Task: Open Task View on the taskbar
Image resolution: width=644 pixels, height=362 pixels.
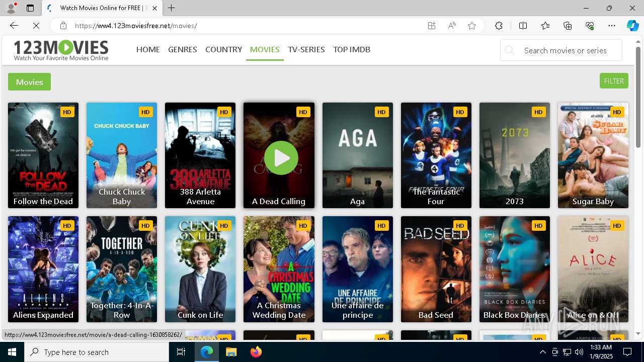Action: point(181,352)
